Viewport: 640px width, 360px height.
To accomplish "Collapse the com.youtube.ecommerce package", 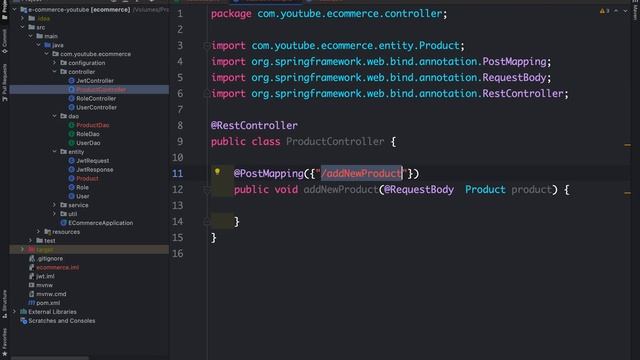I will [x=47, y=54].
